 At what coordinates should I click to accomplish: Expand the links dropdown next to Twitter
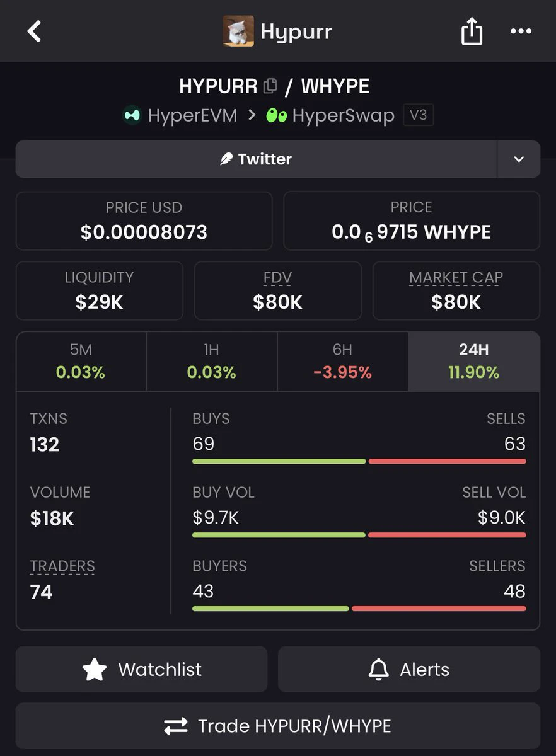coord(519,159)
